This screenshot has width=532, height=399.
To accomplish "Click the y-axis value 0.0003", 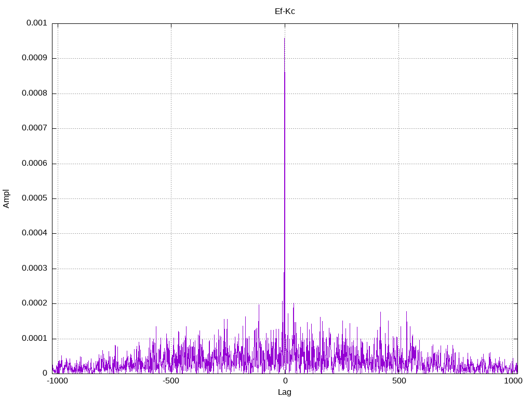I will pos(34,269).
